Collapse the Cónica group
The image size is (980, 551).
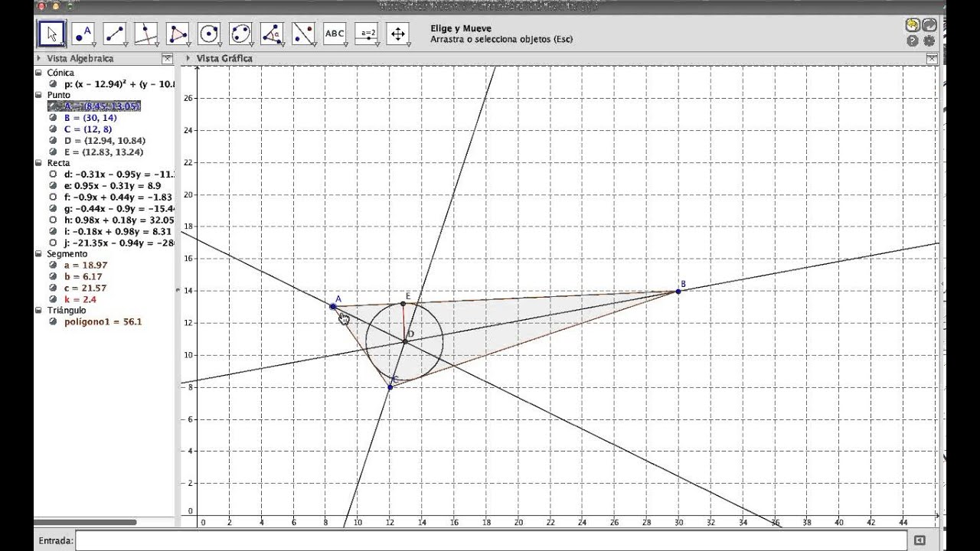point(39,73)
